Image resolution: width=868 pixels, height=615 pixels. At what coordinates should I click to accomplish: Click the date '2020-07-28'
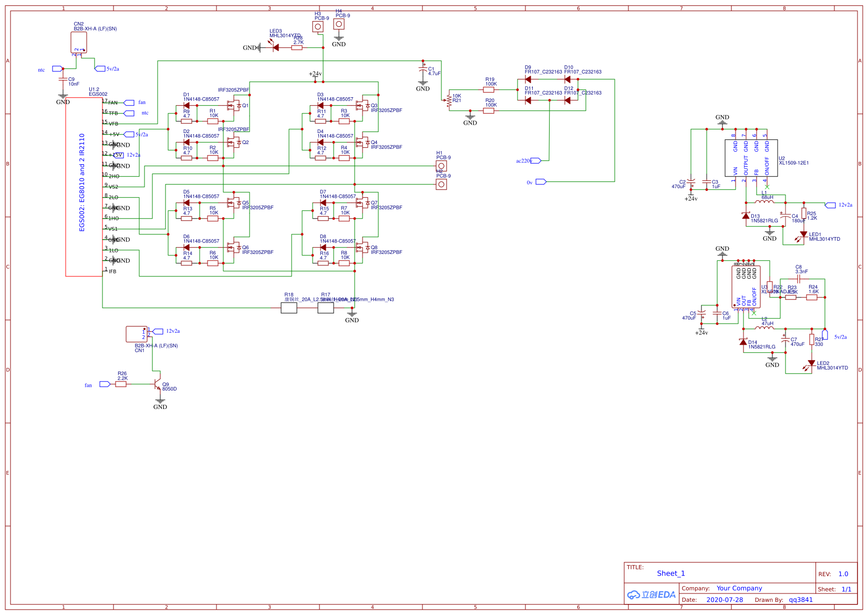point(725,600)
